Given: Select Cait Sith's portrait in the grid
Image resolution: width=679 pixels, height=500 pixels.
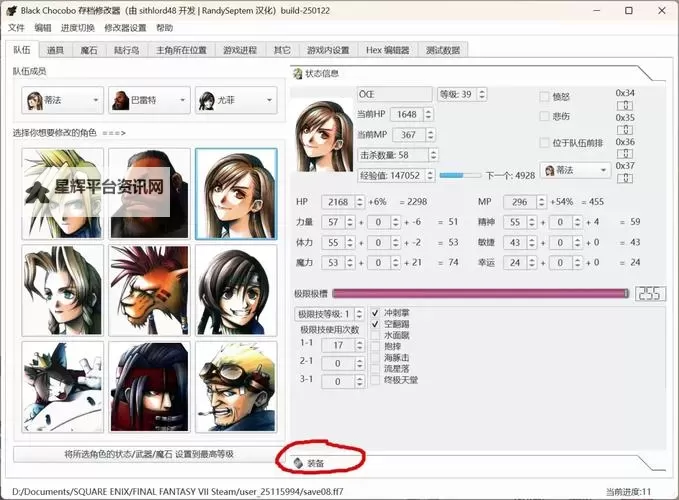Looking at the screenshot, I should click(x=63, y=387).
